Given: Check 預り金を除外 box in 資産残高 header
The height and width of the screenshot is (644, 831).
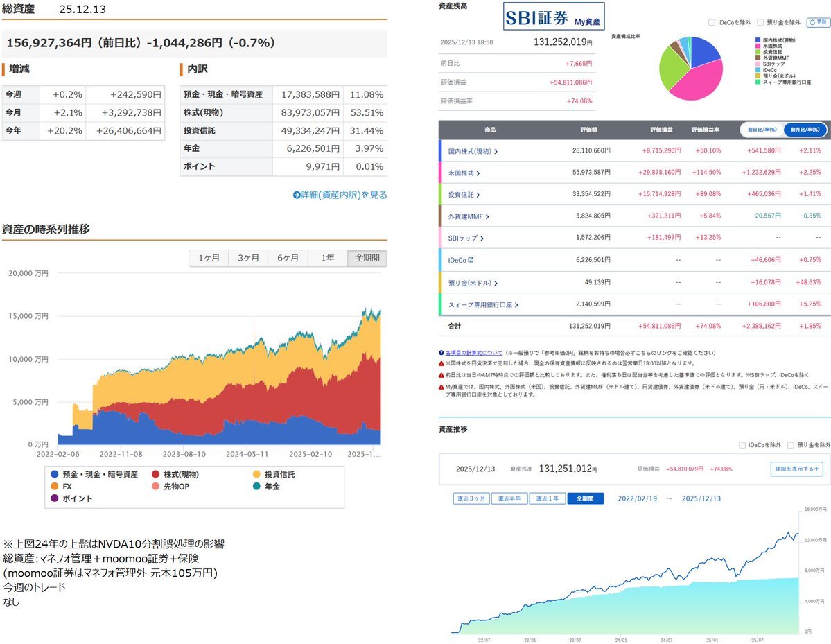Looking at the screenshot, I should (x=760, y=22).
